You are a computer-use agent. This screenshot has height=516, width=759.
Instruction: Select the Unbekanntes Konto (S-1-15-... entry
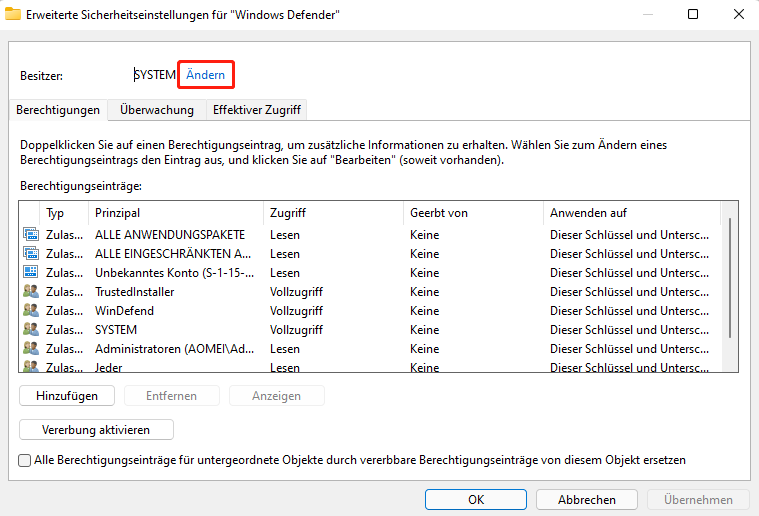point(174,273)
